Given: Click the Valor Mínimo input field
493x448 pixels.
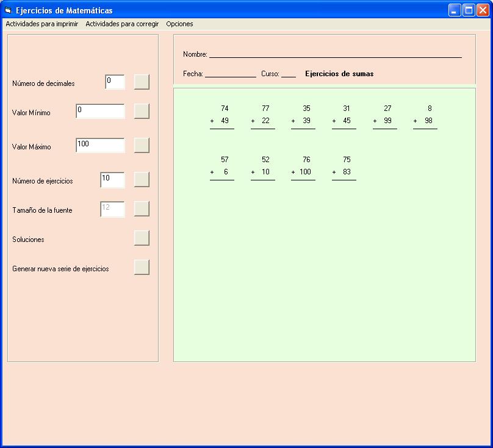Looking at the screenshot, I should pyautogui.click(x=100, y=111).
